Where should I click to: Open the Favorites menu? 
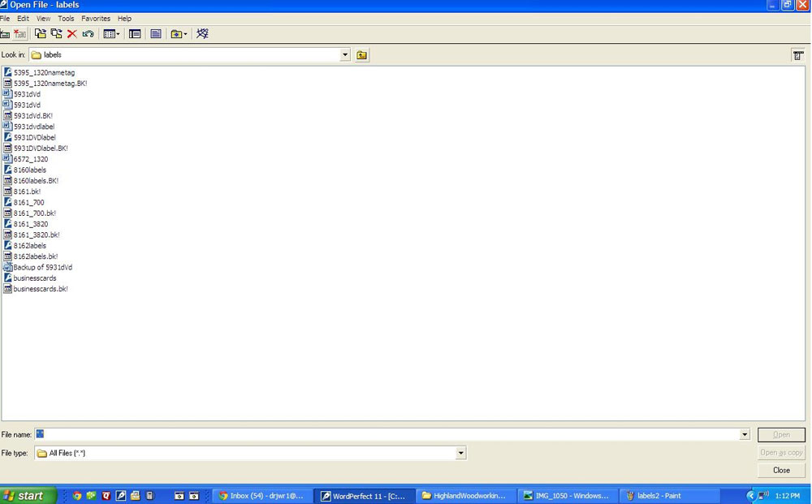click(95, 18)
